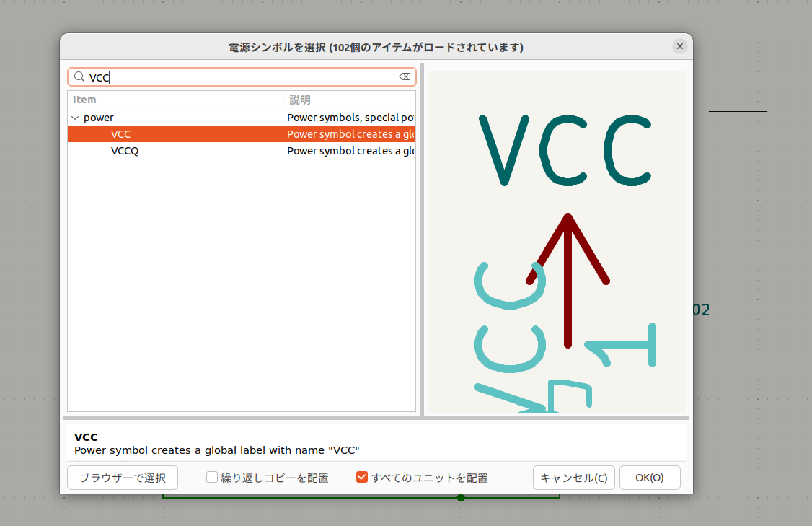The image size is (812, 526).
Task: Click the Item column header
Action: click(x=85, y=100)
